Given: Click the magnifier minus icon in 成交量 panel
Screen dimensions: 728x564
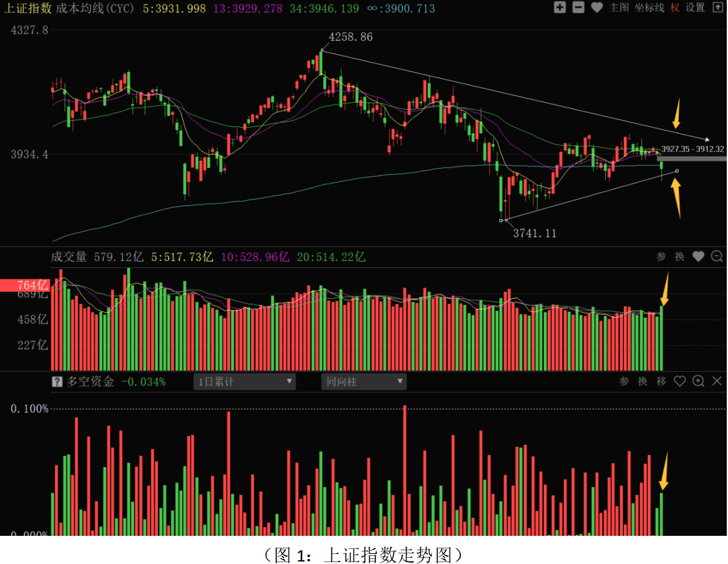Looking at the screenshot, I should point(717,257).
